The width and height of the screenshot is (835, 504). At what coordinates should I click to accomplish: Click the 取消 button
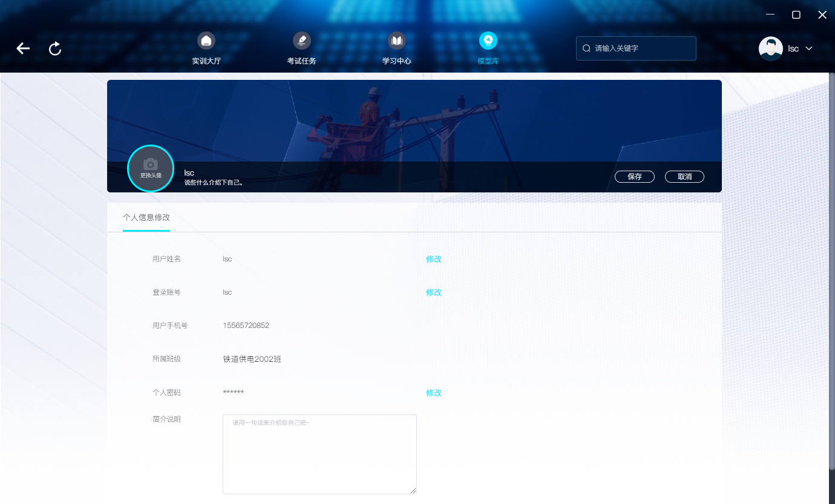[684, 177]
